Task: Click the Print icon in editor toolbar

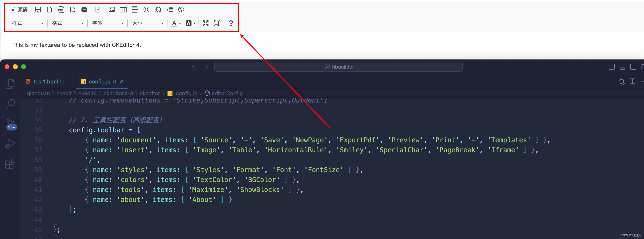Action: pyautogui.click(x=84, y=10)
